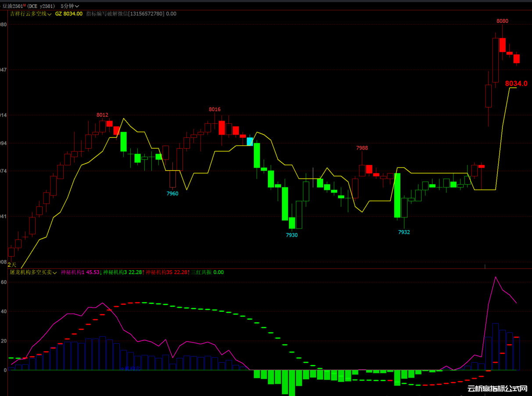Image resolution: width=532 pixels, height=396 pixels.
Task: Expand the 吉祥行云多空线 indicator menu
Action: (x=31, y=14)
